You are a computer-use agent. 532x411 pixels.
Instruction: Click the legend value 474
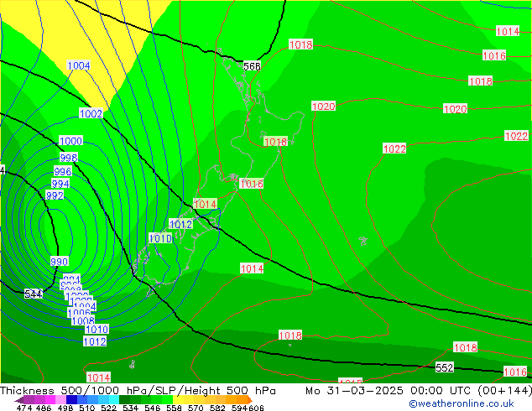tap(24, 408)
